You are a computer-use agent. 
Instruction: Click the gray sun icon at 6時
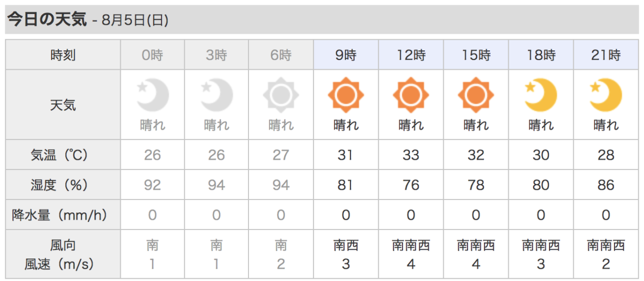pyautogui.click(x=281, y=95)
